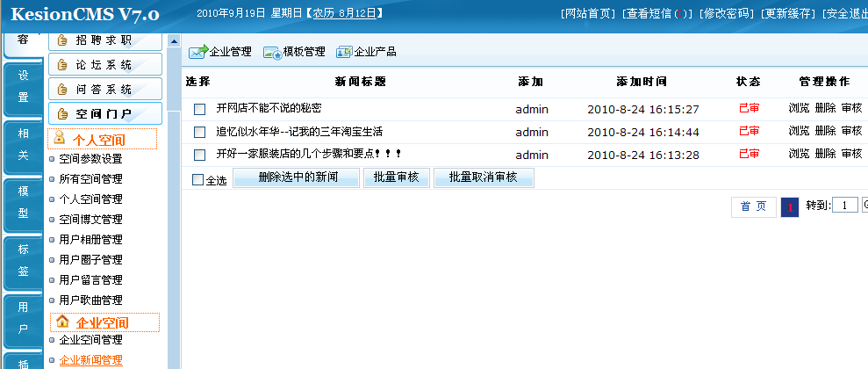This screenshot has width=868, height=369.
Task: Open 企业空间管理 in sidebar
Action: pyautogui.click(x=90, y=340)
